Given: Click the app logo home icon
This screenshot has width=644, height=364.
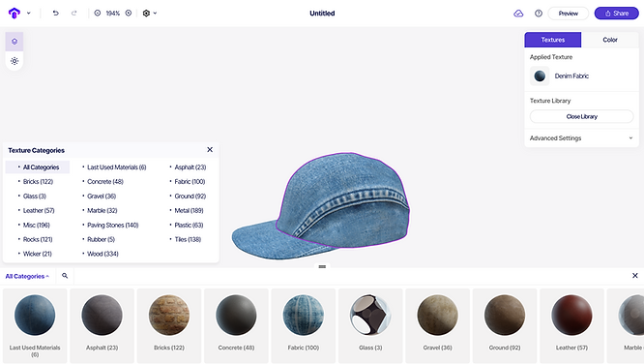Looking at the screenshot, I should coord(15,14).
